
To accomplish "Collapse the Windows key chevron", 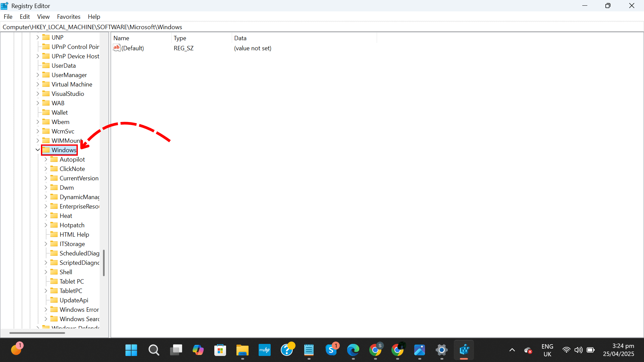I will (x=37, y=150).
